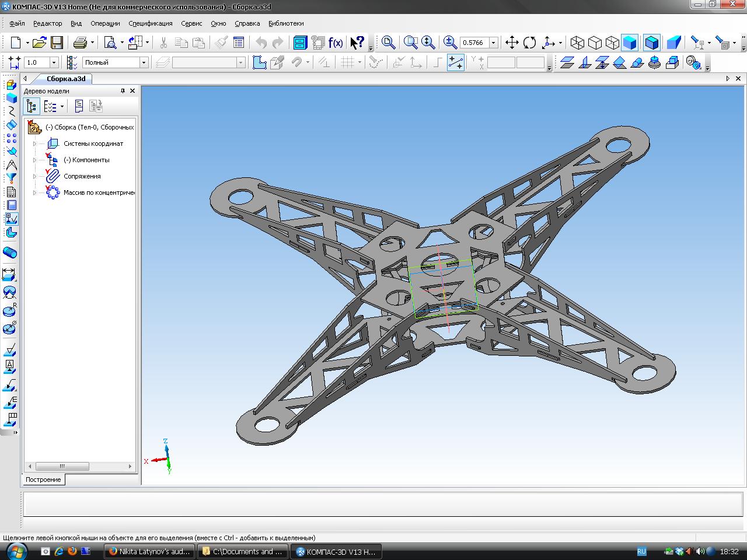Open the zoom scale 0.5766 dropdown

tap(493, 43)
